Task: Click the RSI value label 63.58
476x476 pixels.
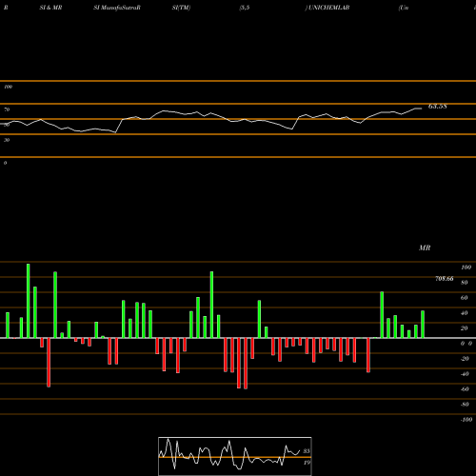Action: point(438,107)
